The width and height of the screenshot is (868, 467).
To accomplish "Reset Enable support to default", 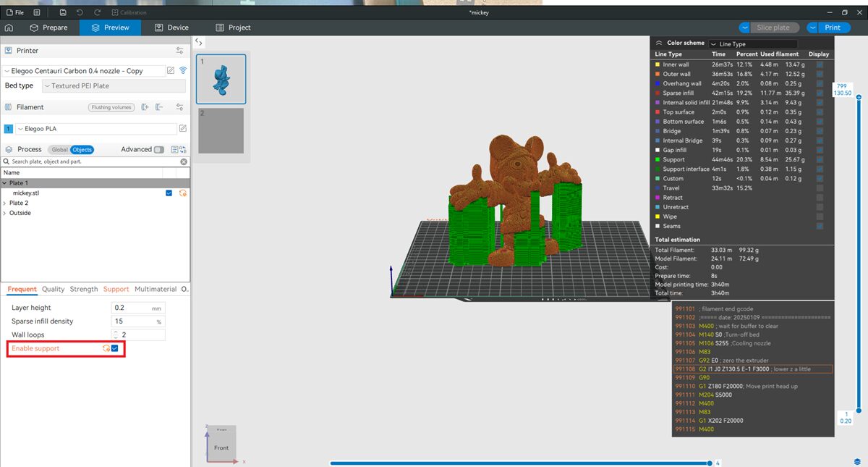I will tap(106, 348).
